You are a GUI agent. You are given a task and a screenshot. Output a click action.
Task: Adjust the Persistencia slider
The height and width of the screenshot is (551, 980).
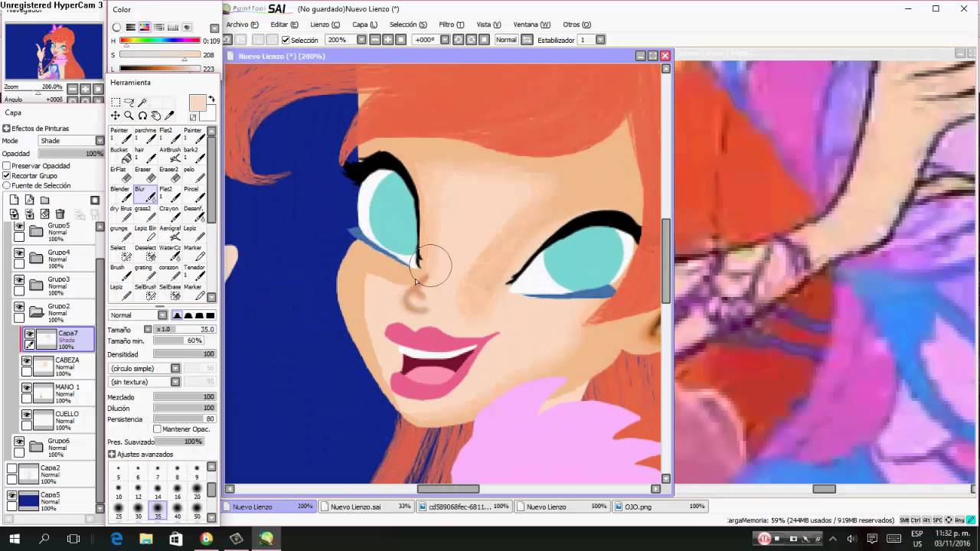(185, 419)
